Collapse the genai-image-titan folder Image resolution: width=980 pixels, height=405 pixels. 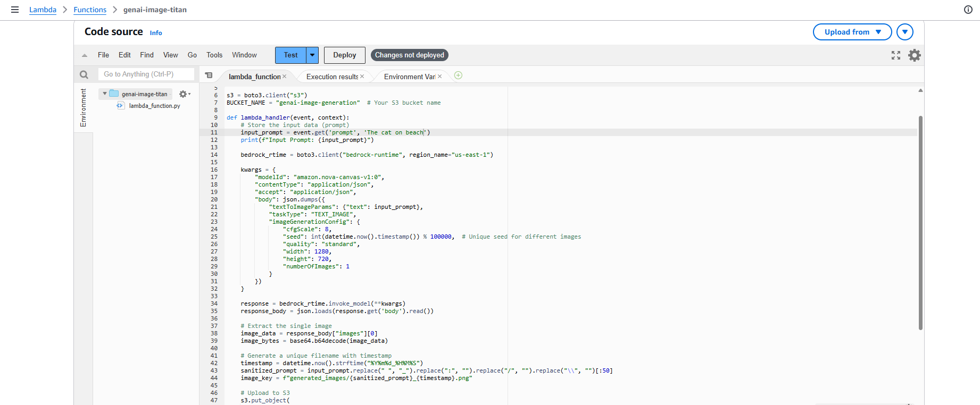point(105,94)
